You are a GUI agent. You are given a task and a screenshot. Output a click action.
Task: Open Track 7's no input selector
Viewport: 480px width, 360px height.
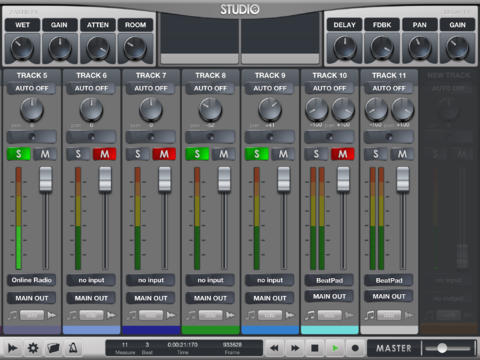[x=151, y=280]
